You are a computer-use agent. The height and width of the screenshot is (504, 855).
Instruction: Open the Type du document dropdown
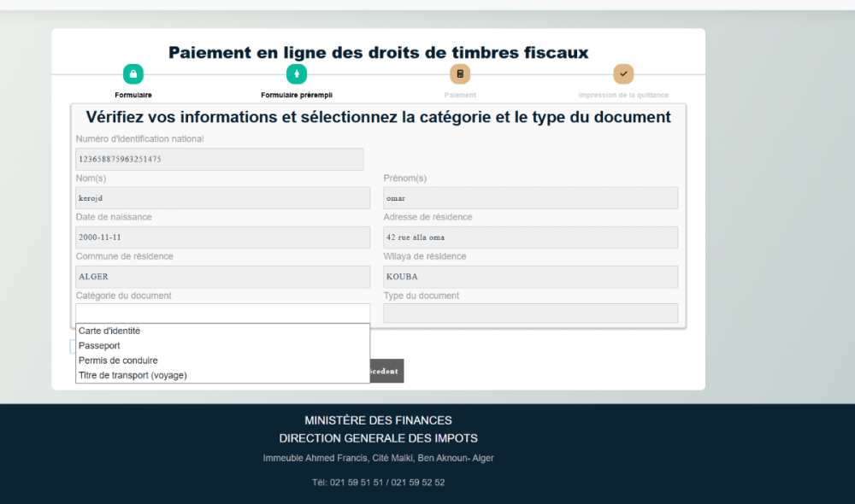click(530, 314)
